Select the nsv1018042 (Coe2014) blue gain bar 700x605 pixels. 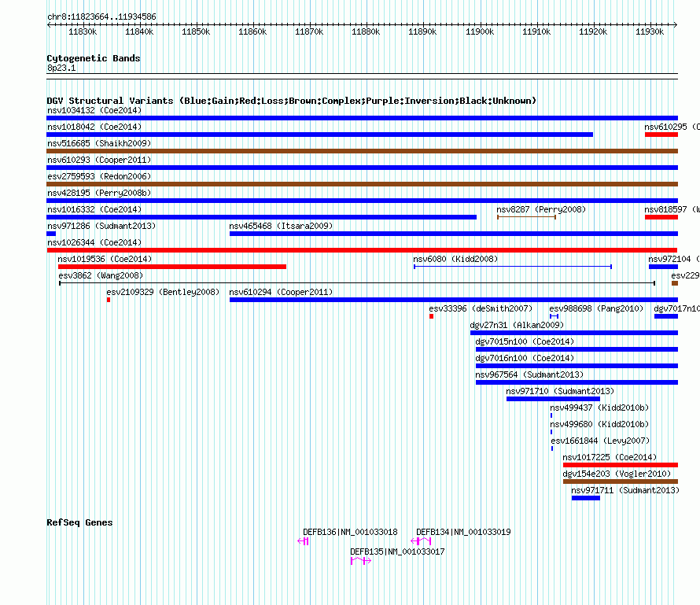click(319, 135)
